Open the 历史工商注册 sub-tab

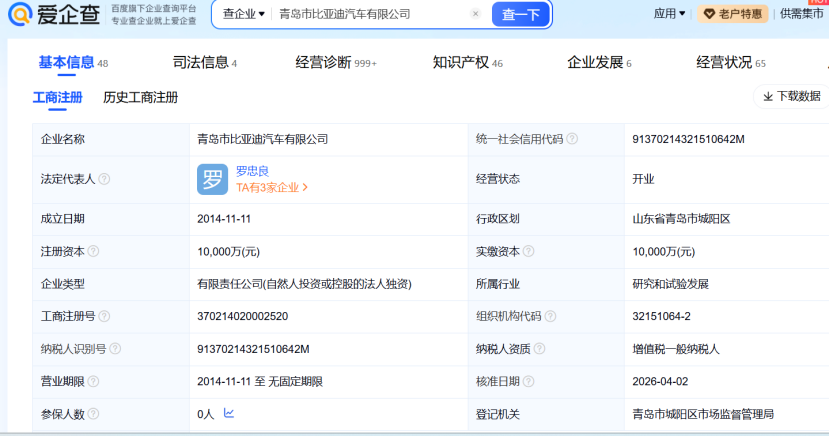pos(140,97)
